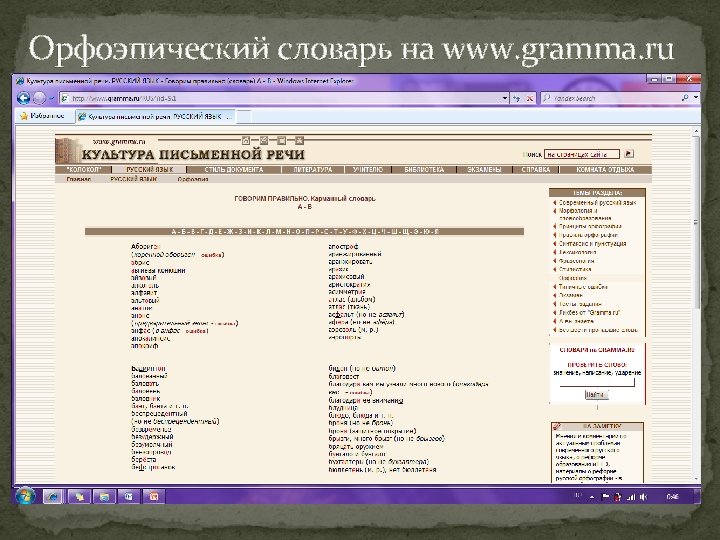720x540 pixels.
Task: Open the 'БИБЛИОТЕКА' menu item
Action: coord(424,169)
